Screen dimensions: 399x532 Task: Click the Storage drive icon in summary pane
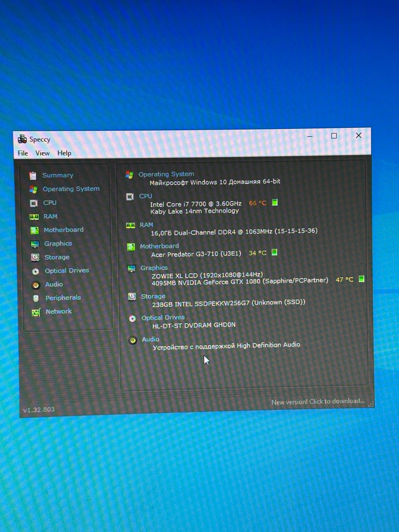132,297
